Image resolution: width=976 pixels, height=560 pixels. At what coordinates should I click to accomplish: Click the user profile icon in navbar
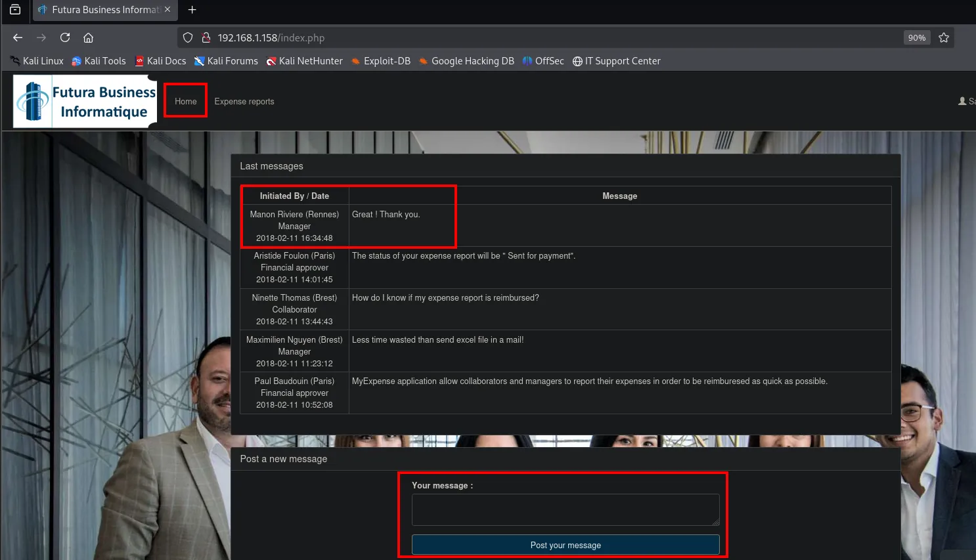[x=962, y=101]
